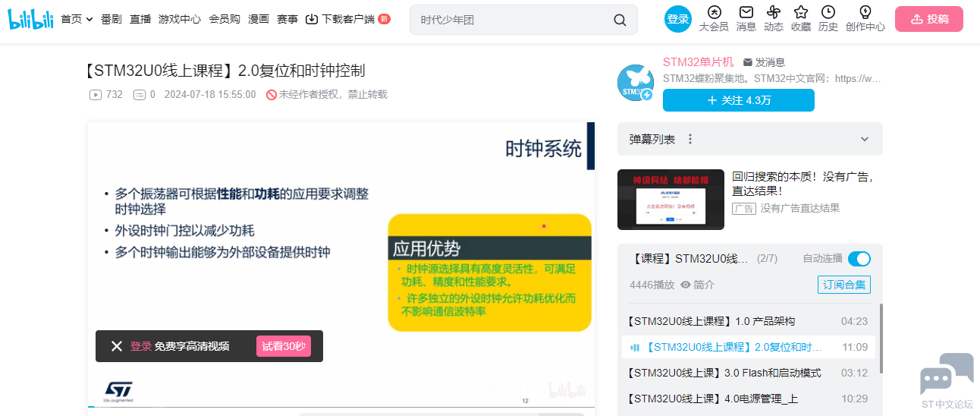
Task: Click the 未经作者授权 no-repost icon
Action: tap(271, 95)
